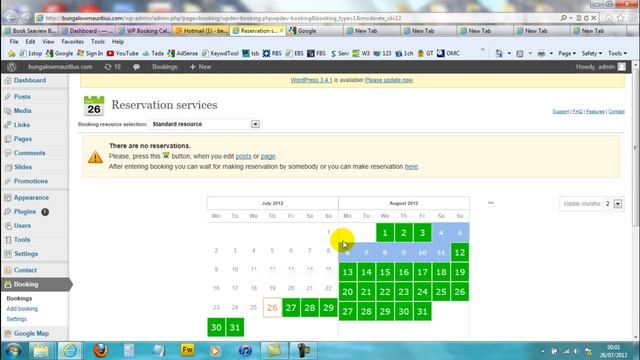This screenshot has width=640, height=360.
Task: Open comments bubble in admin bar
Action: 136,67
